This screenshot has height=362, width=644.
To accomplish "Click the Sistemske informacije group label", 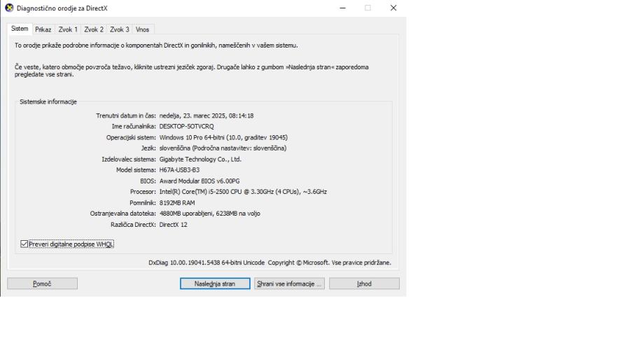I will [x=48, y=102].
